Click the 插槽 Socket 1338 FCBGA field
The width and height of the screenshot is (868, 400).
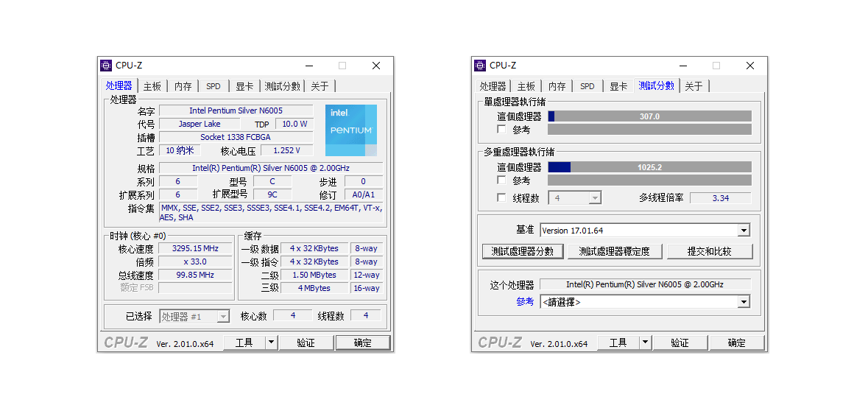(236, 137)
